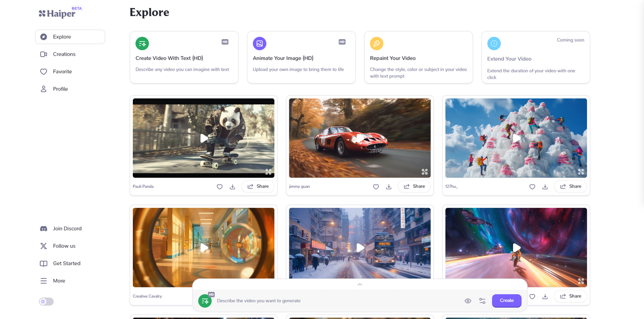Viewport: 644px width, 319px height.
Task: Open the settings sliders icon in prompt bar
Action: click(482, 301)
